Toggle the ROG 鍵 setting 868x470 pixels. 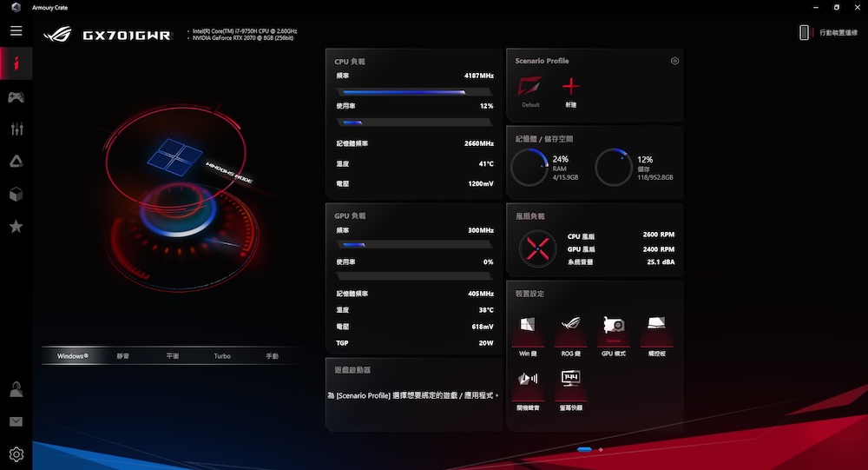pyautogui.click(x=571, y=335)
